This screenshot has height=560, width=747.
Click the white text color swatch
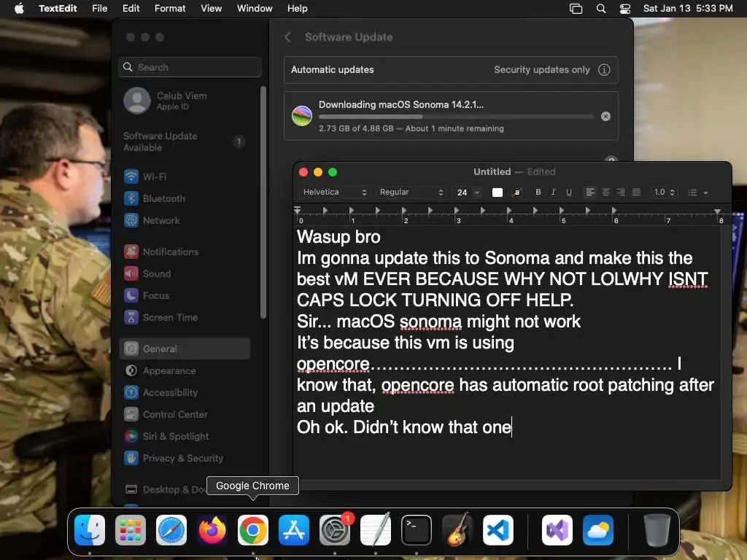point(498,192)
